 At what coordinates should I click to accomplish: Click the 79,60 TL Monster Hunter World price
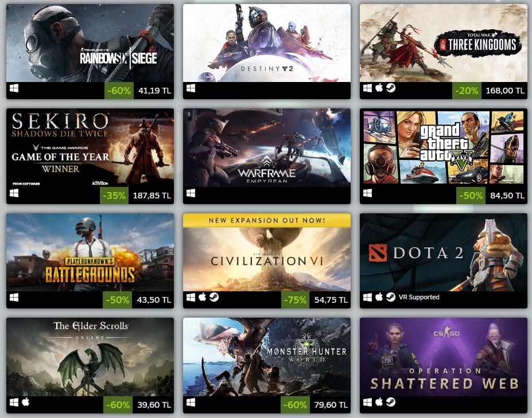331,405
